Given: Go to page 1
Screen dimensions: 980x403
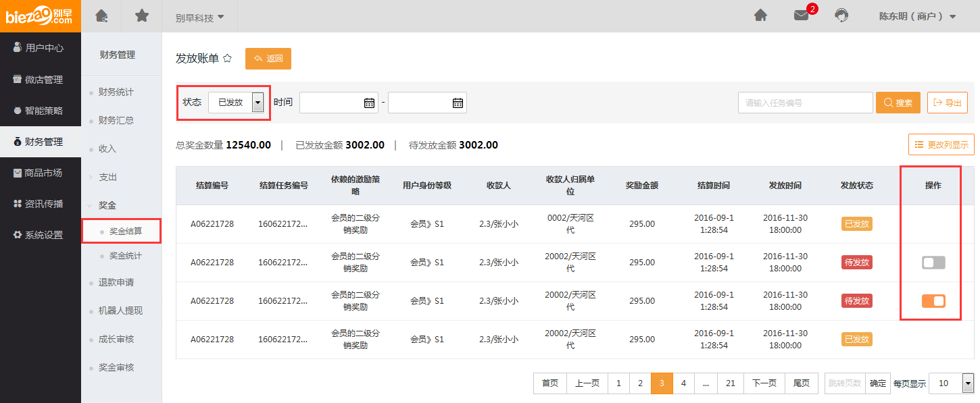Looking at the screenshot, I should tap(618, 383).
